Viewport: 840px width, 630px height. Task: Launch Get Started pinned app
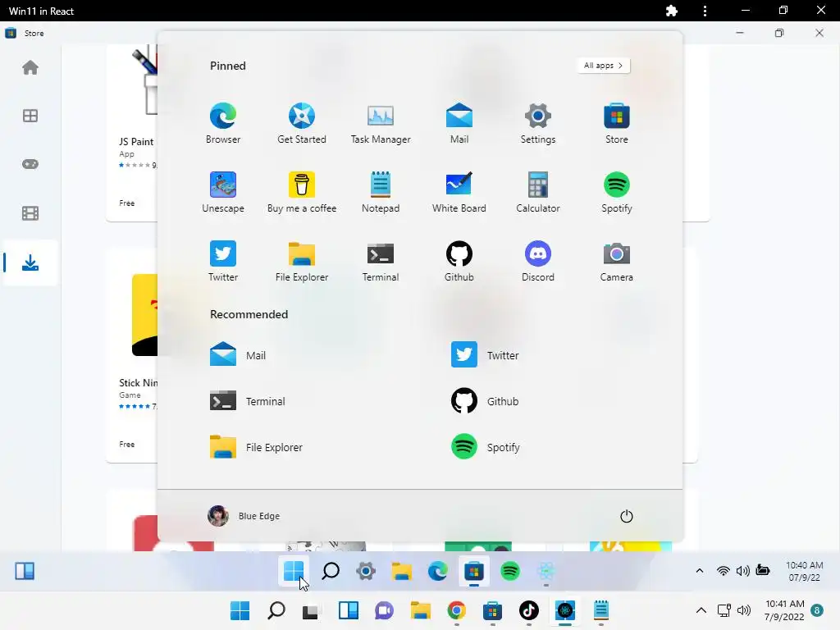(302, 123)
